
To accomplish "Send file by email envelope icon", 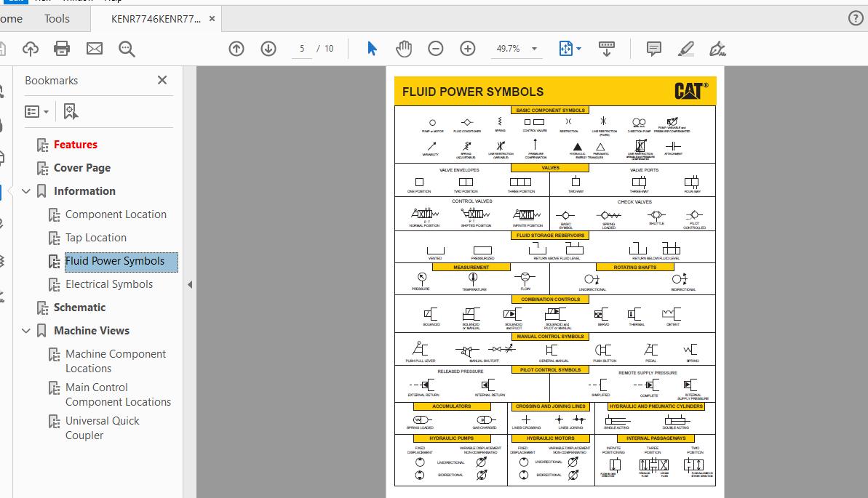I will pos(95,49).
